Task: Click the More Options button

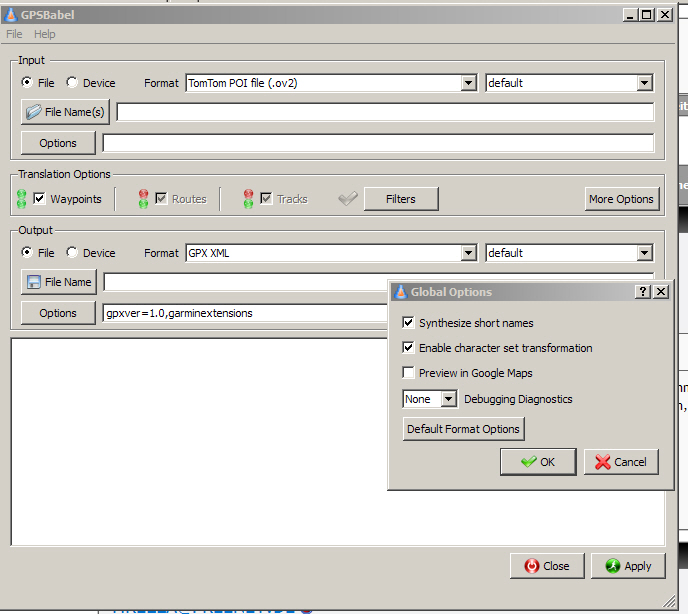Action: (x=621, y=199)
